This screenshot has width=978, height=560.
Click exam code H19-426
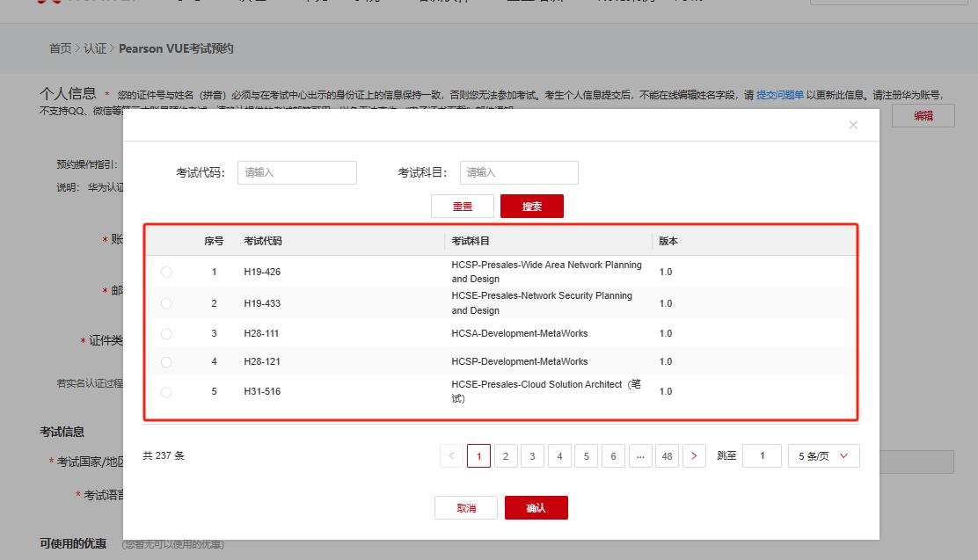coord(262,272)
